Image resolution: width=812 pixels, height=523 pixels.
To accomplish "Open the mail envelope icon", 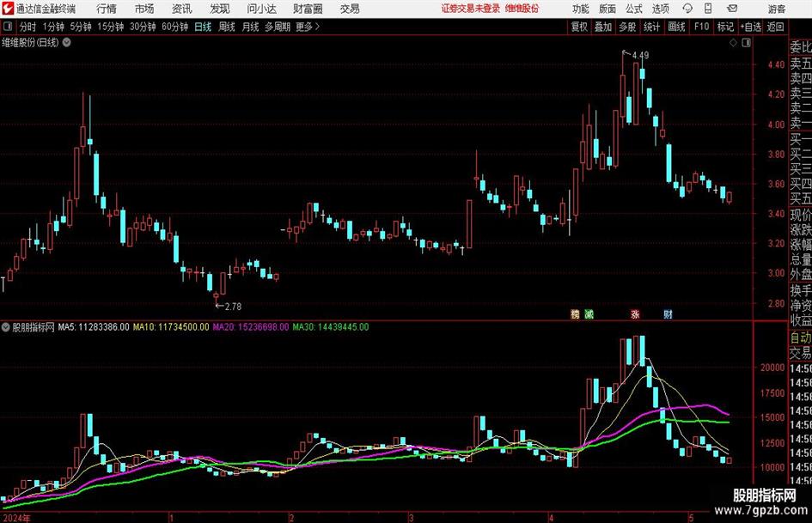I will [x=732, y=9].
